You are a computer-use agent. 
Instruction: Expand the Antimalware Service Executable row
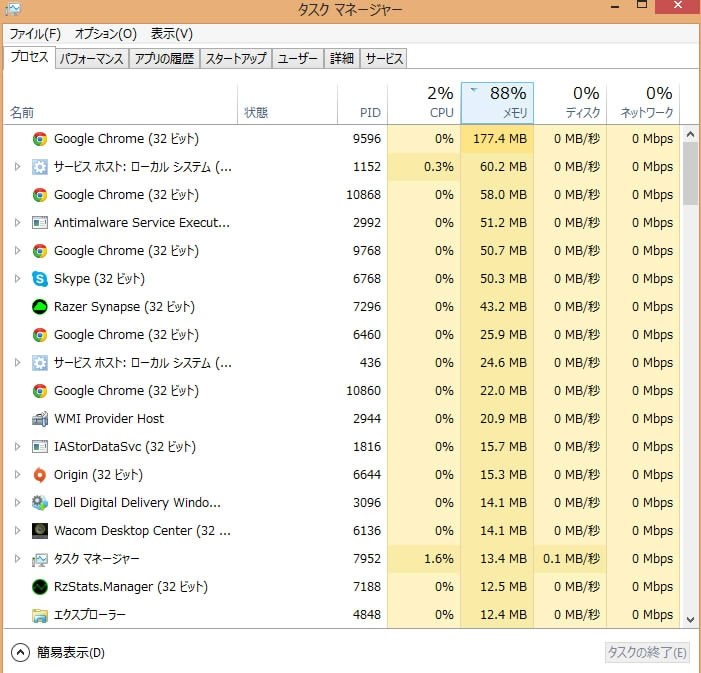point(17,223)
